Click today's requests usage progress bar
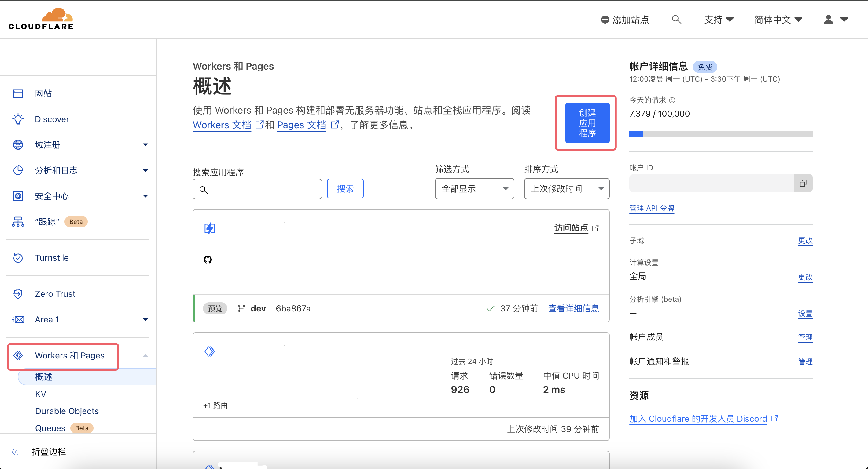This screenshot has width=868, height=469. 720,134
